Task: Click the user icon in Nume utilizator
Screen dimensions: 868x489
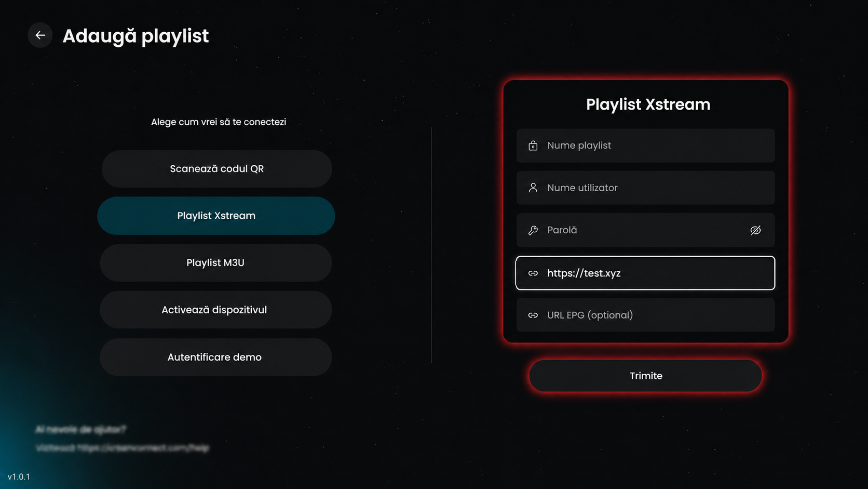Action: pyautogui.click(x=533, y=188)
